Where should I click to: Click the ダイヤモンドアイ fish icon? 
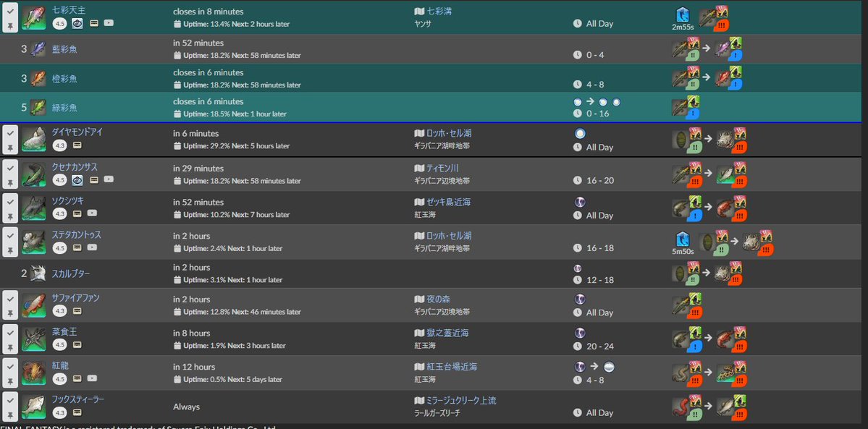34,140
